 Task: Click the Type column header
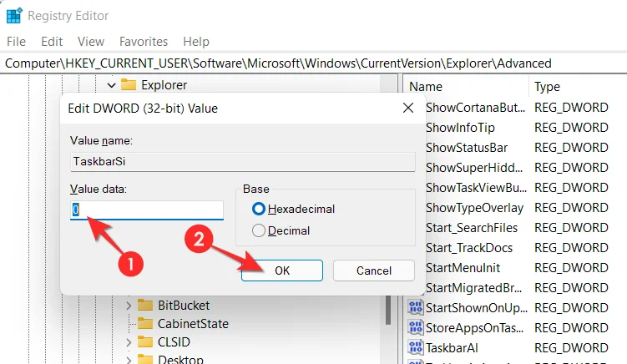click(548, 87)
